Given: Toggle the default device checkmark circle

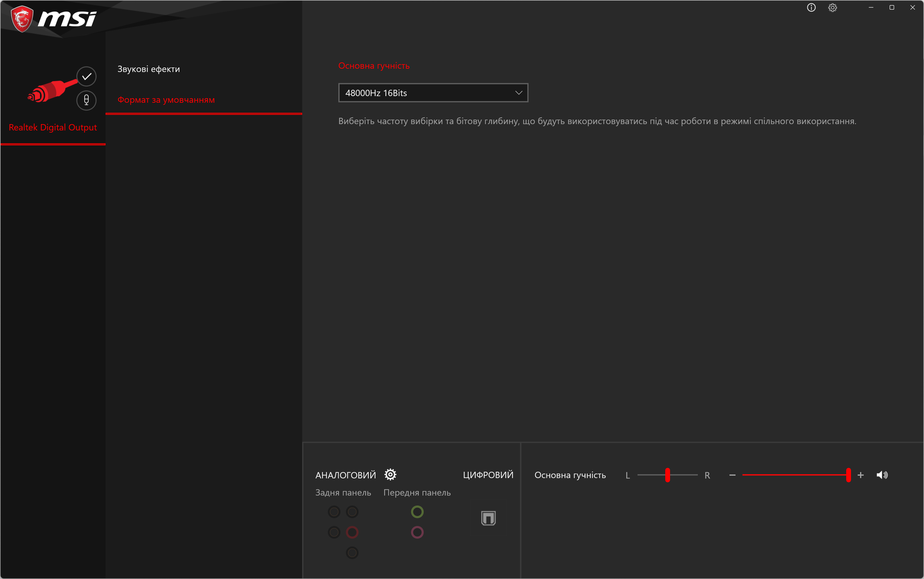Looking at the screenshot, I should click(x=86, y=76).
